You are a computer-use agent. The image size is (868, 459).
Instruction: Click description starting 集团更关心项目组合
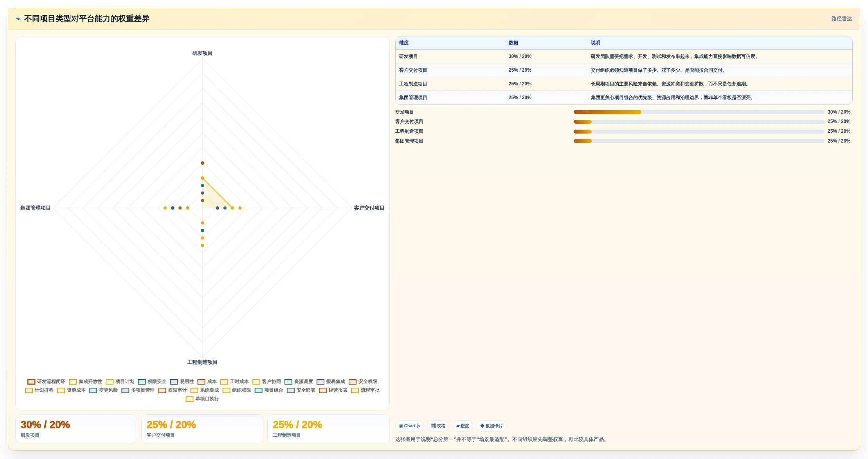pos(673,98)
